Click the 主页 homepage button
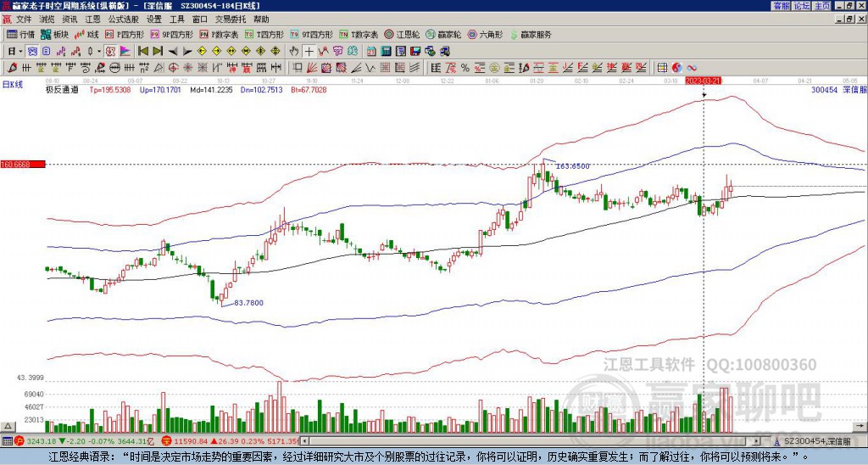This screenshot has height=465, width=868. pyautogui.click(x=822, y=6)
